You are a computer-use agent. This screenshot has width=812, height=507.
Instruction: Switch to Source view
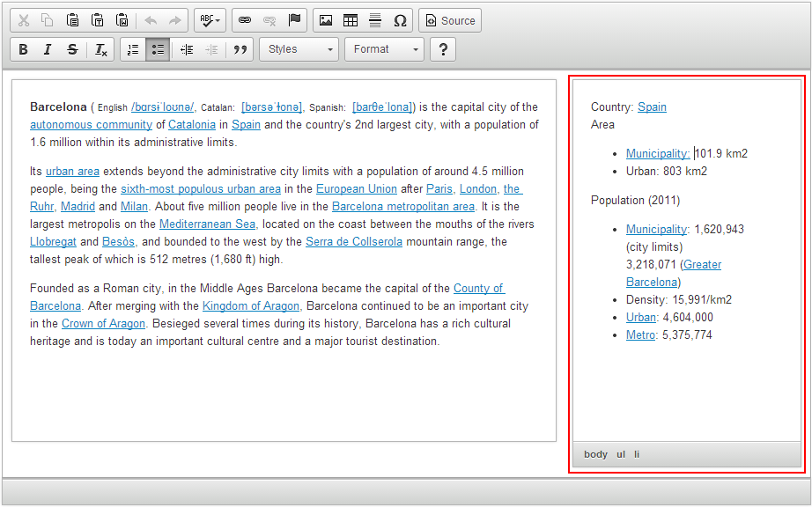(x=450, y=21)
